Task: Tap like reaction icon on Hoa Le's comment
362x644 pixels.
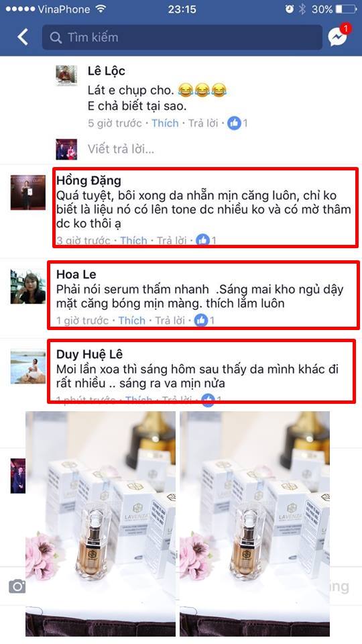Action: (x=201, y=321)
